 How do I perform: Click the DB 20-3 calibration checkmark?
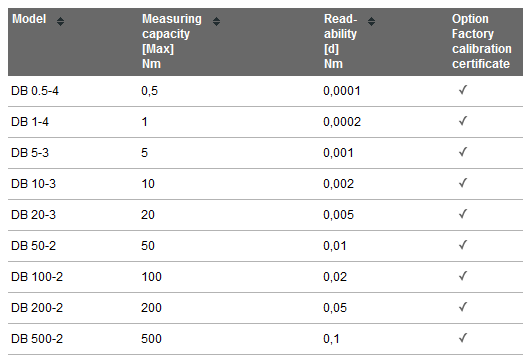click(463, 214)
